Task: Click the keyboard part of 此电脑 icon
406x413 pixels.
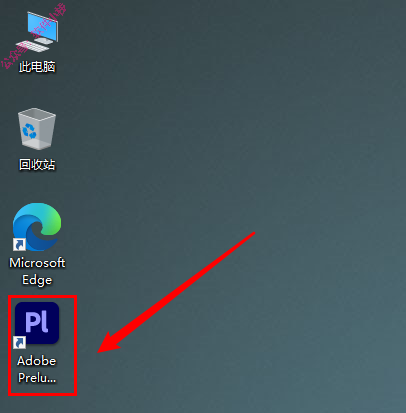Action: [x=32, y=46]
